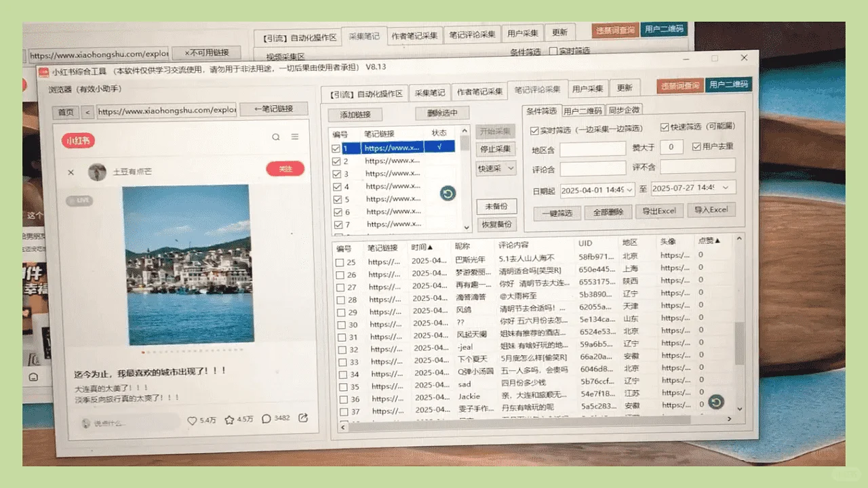
Task: Click the 导出Excel button
Action: [x=659, y=210]
